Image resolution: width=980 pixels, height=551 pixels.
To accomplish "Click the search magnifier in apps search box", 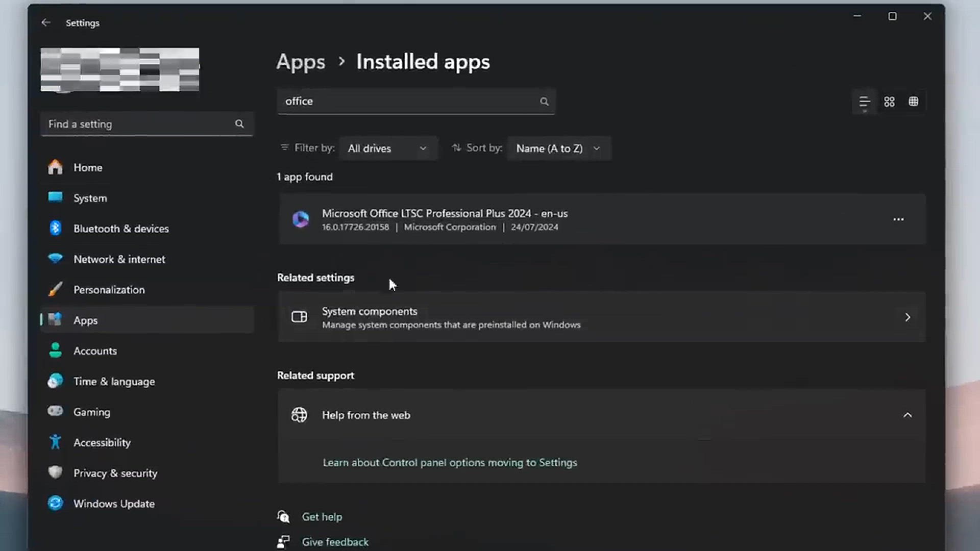I will click(544, 102).
